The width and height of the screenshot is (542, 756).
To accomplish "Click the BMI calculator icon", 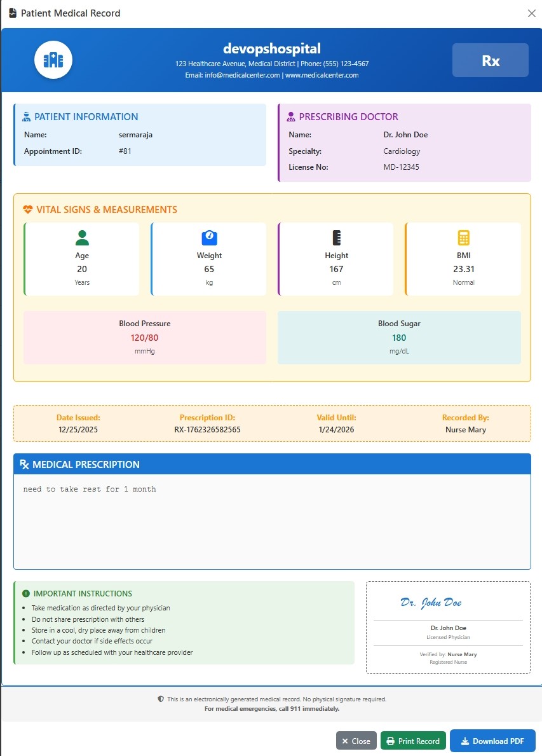I will [x=463, y=238].
